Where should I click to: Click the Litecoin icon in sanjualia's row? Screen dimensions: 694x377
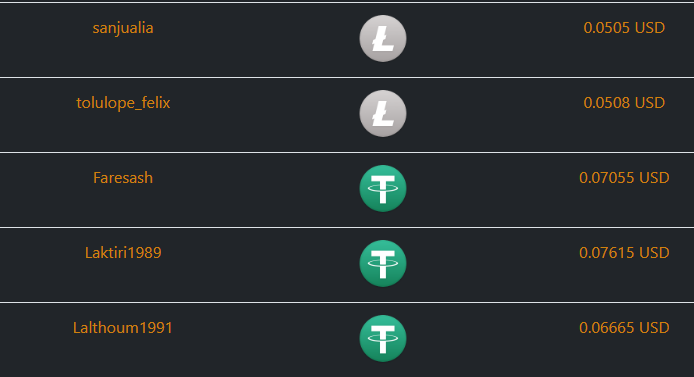coord(383,38)
